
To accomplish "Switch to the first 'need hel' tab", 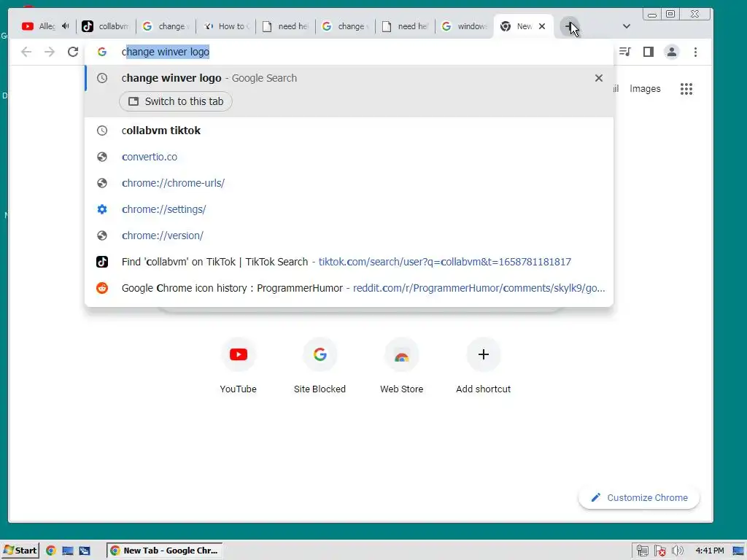I will [x=286, y=26].
